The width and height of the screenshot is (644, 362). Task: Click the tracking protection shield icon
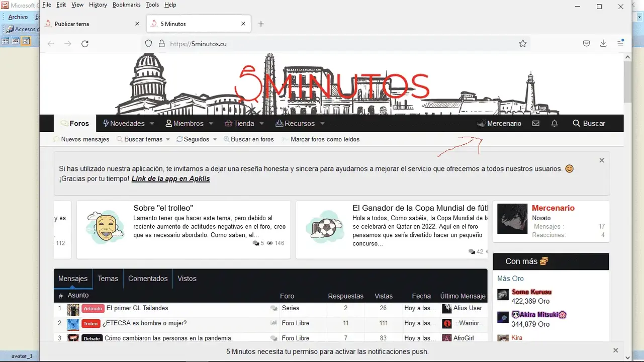pyautogui.click(x=148, y=44)
